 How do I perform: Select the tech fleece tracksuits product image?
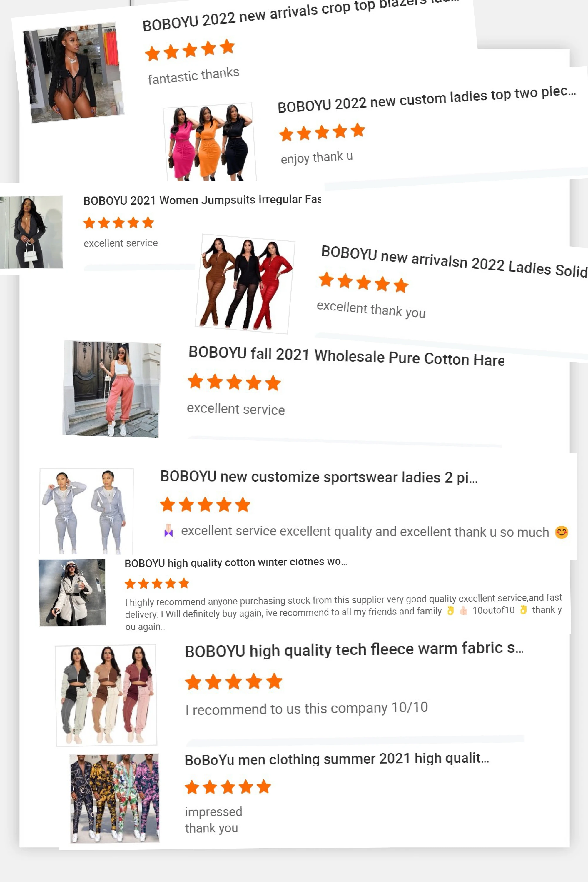coord(106,695)
